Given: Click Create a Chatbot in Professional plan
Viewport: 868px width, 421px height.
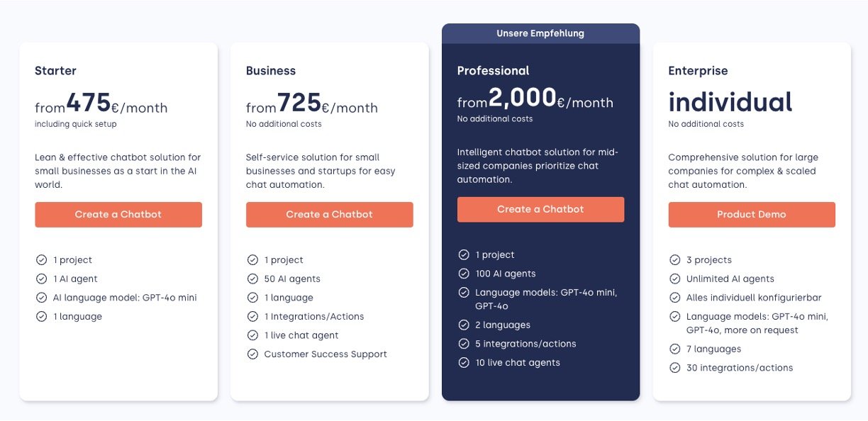Looking at the screenshot, I should point(540,210).
